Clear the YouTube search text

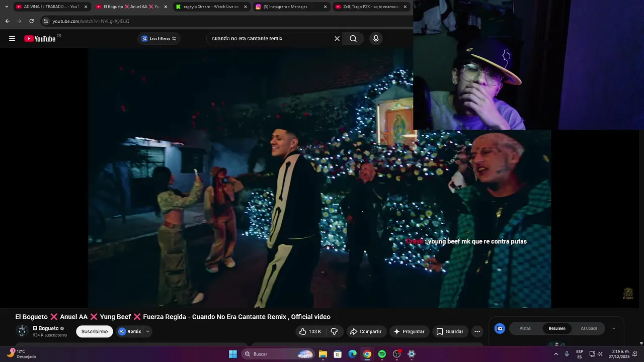coord(337,39)
